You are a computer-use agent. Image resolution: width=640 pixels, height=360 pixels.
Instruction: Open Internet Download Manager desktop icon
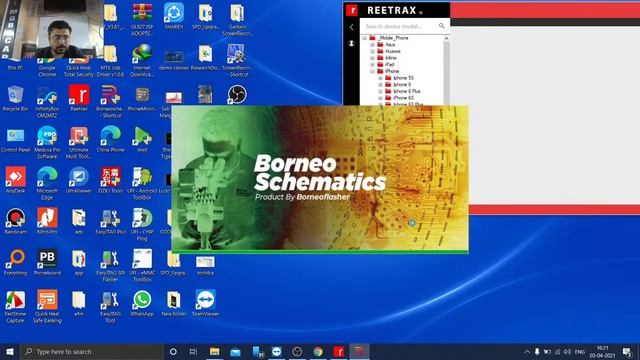142,60
